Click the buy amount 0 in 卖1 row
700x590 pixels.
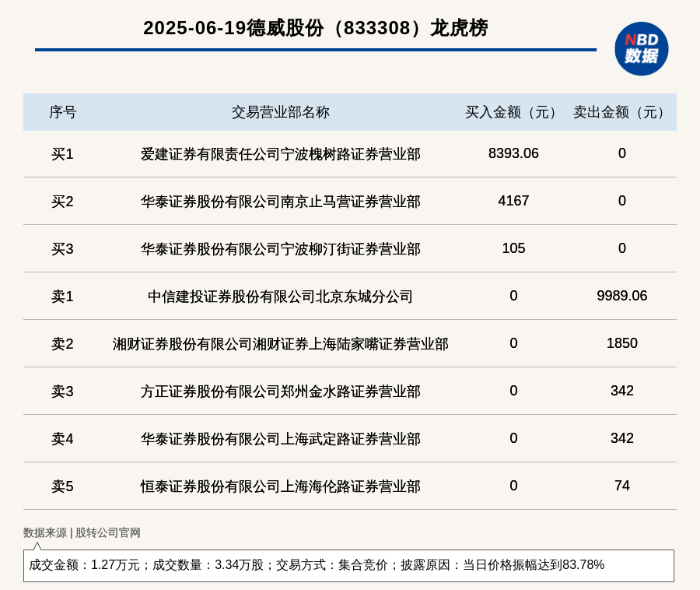pos(513,295)
